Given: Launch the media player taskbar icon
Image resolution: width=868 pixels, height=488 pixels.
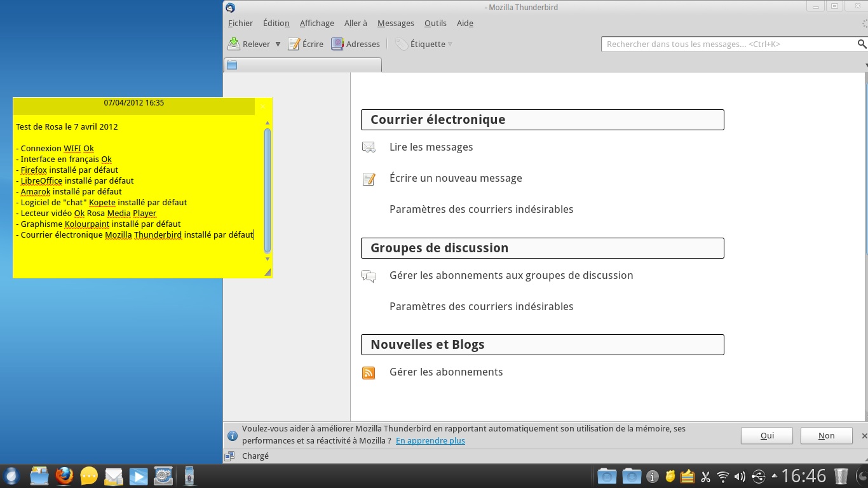Looking at the screenshot, I should [x=139, y=476].
